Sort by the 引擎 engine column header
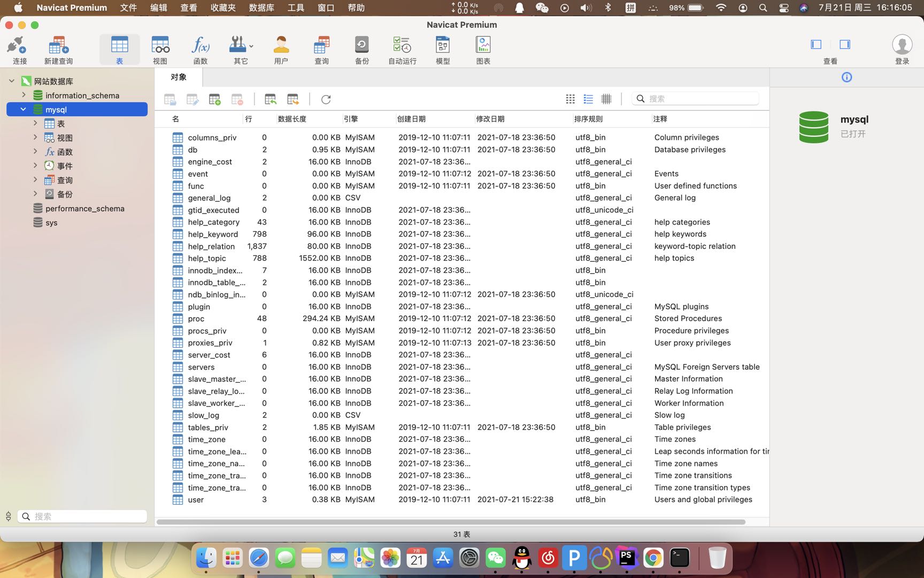This screenshot has width=924, height=578. 351,119
